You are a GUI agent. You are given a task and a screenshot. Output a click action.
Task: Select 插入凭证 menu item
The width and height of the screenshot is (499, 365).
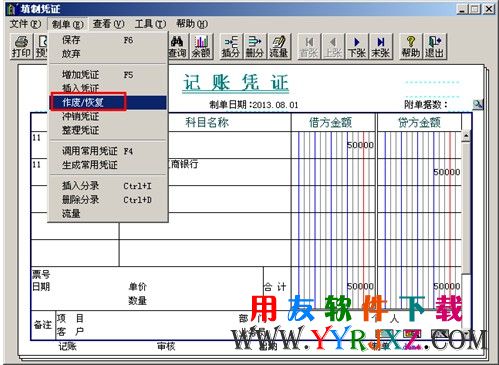(108, 88)
